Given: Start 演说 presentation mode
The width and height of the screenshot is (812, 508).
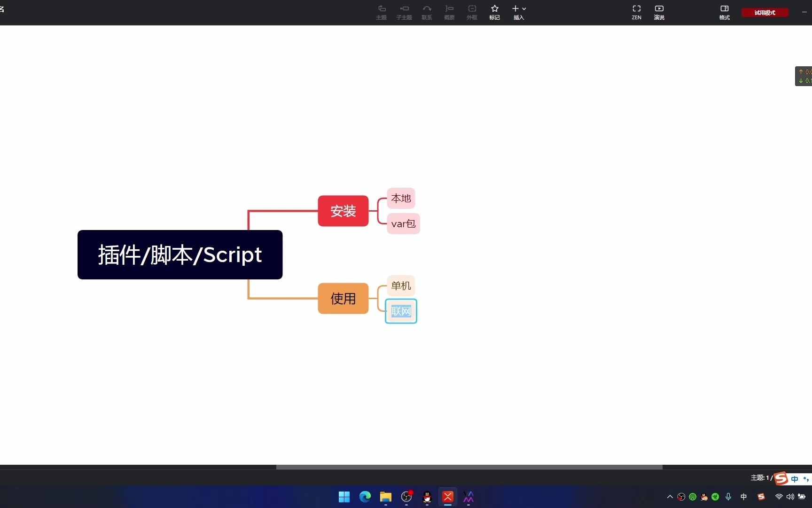Looking at the screenshot, I should tap(659, 12).
